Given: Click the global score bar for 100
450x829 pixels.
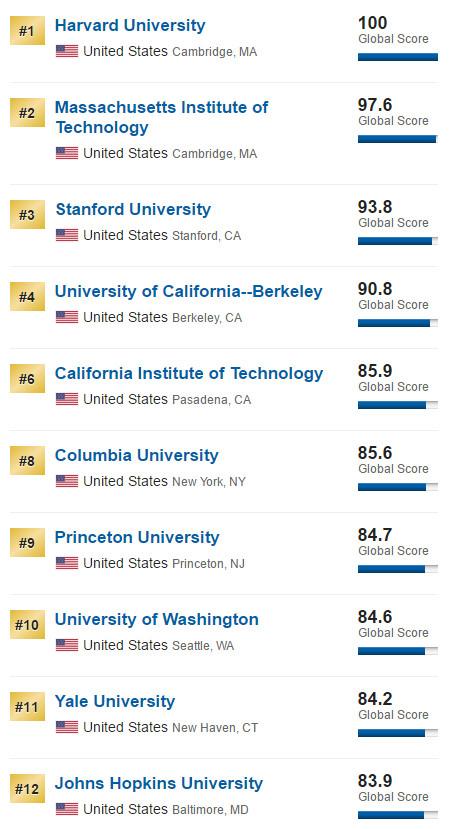Looking at the screenshot, I should click(398, 57).
